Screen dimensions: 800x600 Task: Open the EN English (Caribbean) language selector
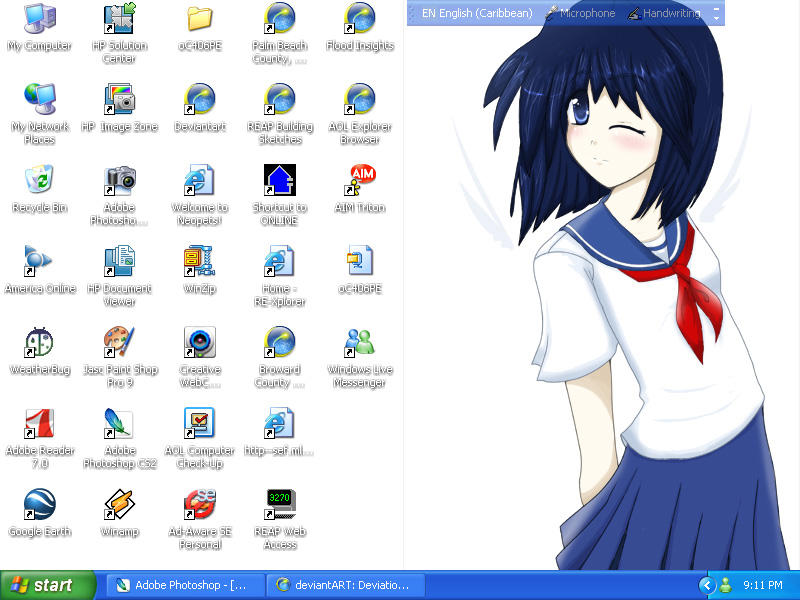pyautogui.click(x=477, y=13)
